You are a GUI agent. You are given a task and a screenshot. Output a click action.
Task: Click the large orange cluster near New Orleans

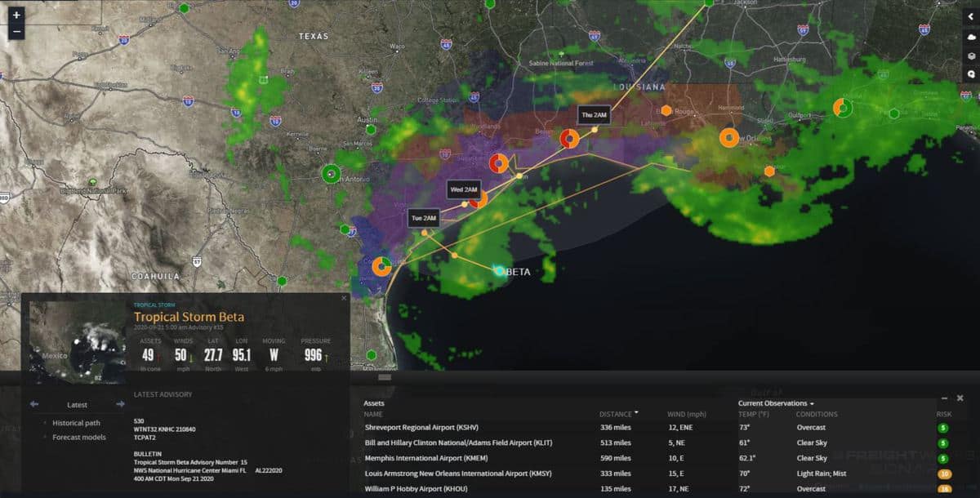(728, 138)
